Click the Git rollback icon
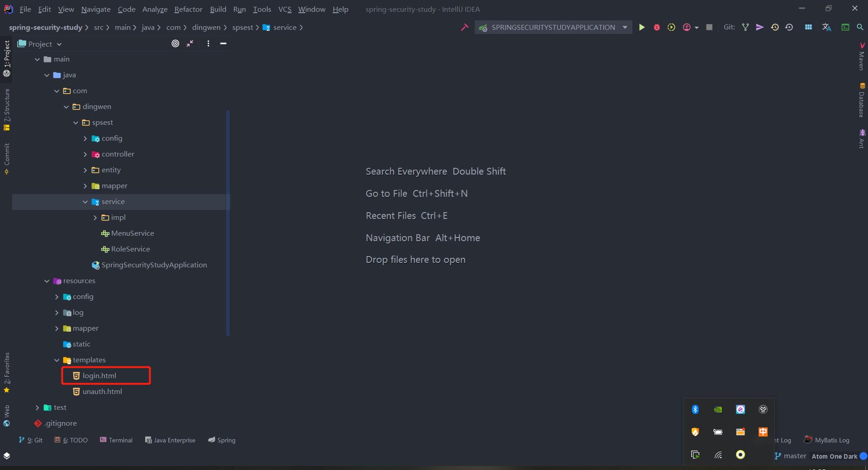 coord(789,28)
